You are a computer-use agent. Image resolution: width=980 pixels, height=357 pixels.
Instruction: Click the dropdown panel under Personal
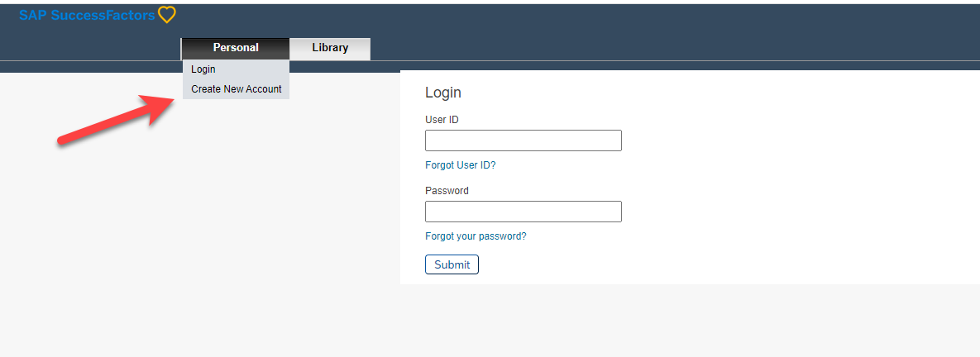click(236, 79)
